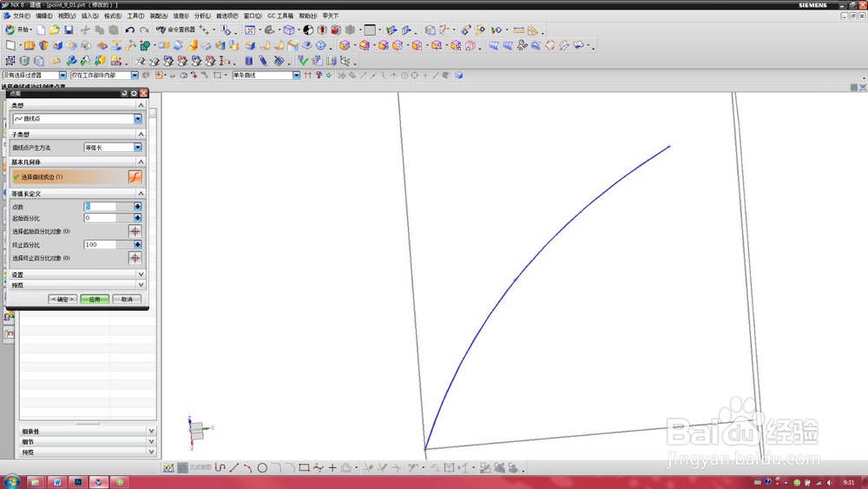Collapse the 类型 section
868x489 pixels.
tap(141, 105)
